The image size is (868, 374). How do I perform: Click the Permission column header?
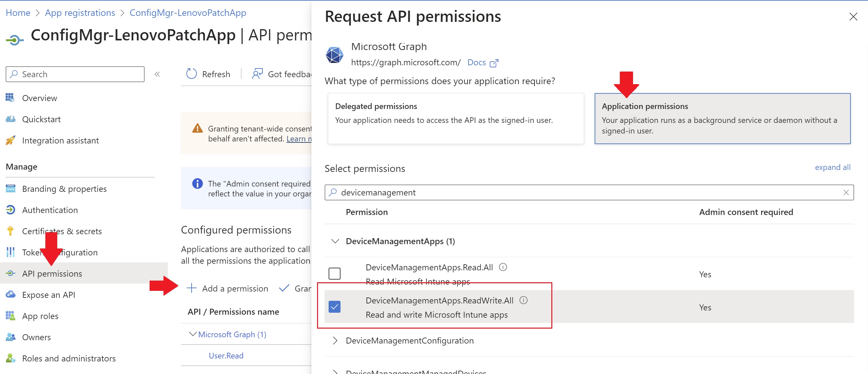pyautogui.click(x=367, y=212)
